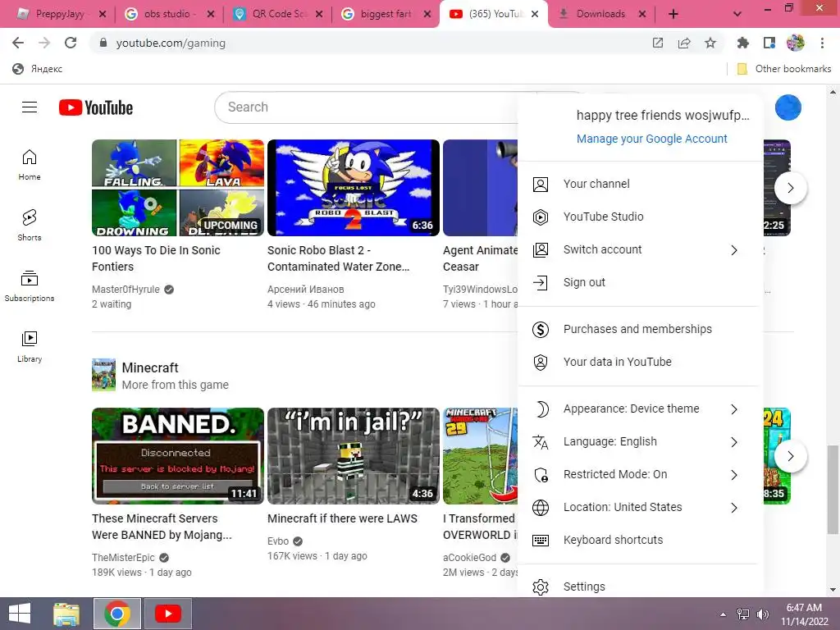Open File Explorer from taskbar

(66, 614)
